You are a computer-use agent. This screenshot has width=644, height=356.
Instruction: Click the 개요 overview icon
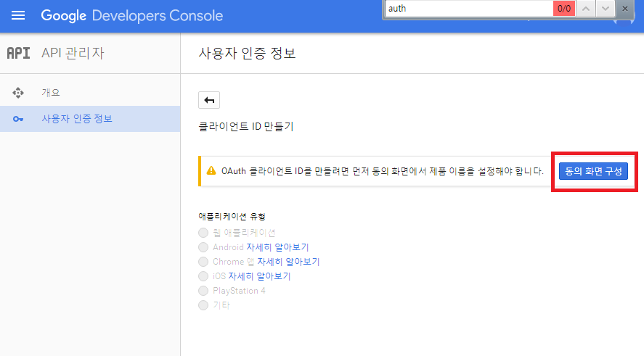19,93
